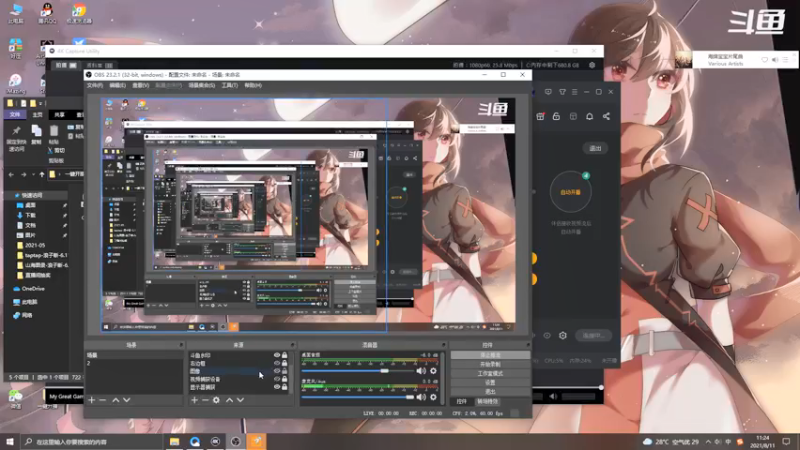Open recent locations dropdown in File Explorer
The width and height of the screenshot is (800, 450).
tap(34, 174)
